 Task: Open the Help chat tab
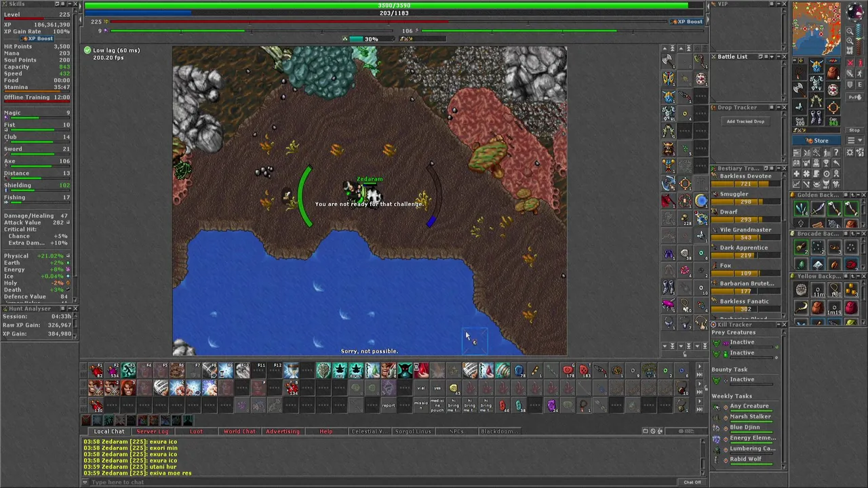point(326,431)
